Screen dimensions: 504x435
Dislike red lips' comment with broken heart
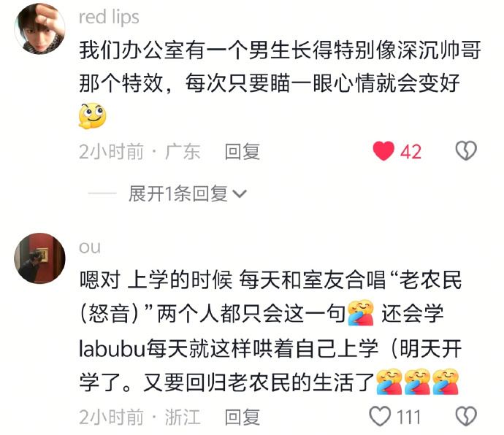click(x=466, y=150)
